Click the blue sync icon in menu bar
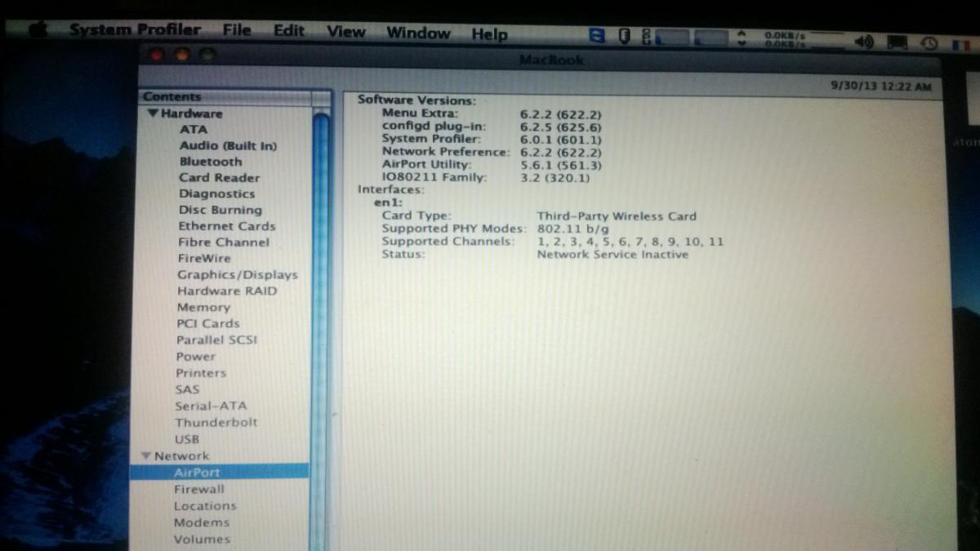Viewport: 980px width, 551px height. pos(598,36)
